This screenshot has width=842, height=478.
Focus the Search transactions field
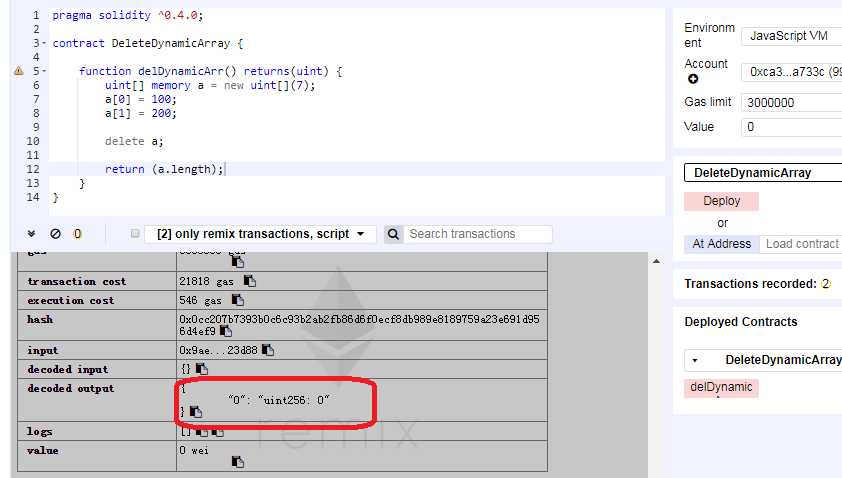(x=477, y=234)
